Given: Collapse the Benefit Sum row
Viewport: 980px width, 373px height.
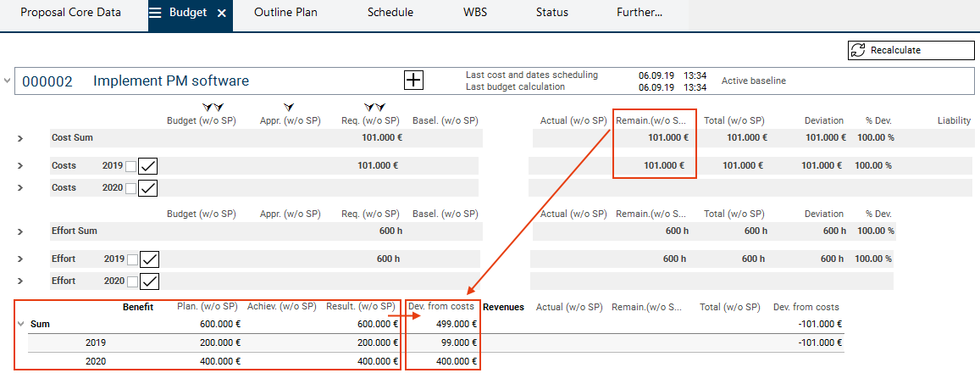Looking at the screenshot, I should click(x=20, y=324).
